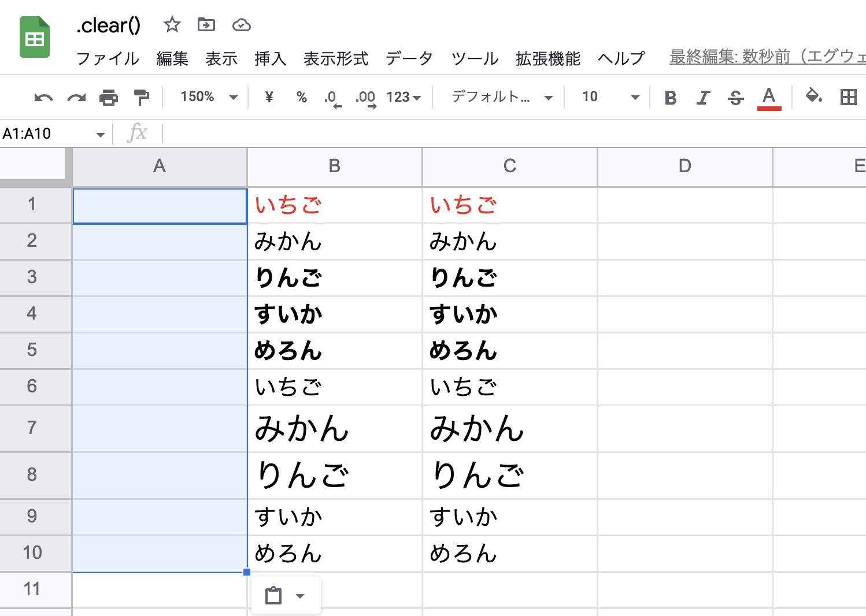Open the 表示形式 menu
Image resolution: width=866 pixels, height=616 pixels.
tap(336, 58)
